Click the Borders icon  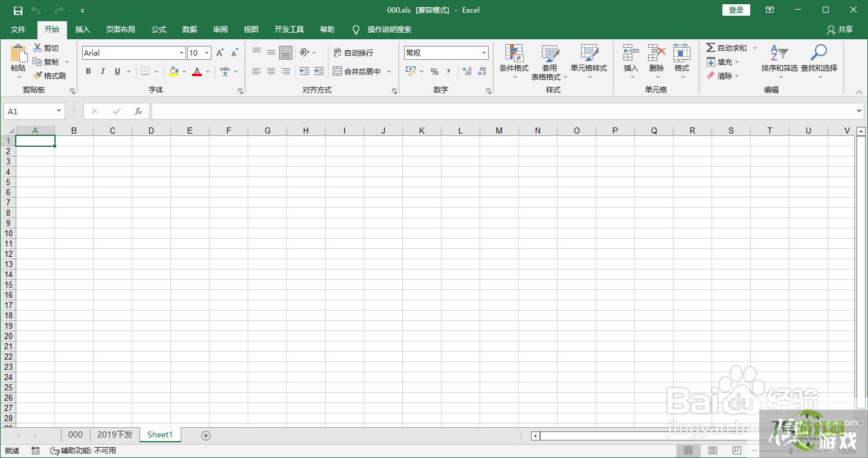(x=145, y=71)
